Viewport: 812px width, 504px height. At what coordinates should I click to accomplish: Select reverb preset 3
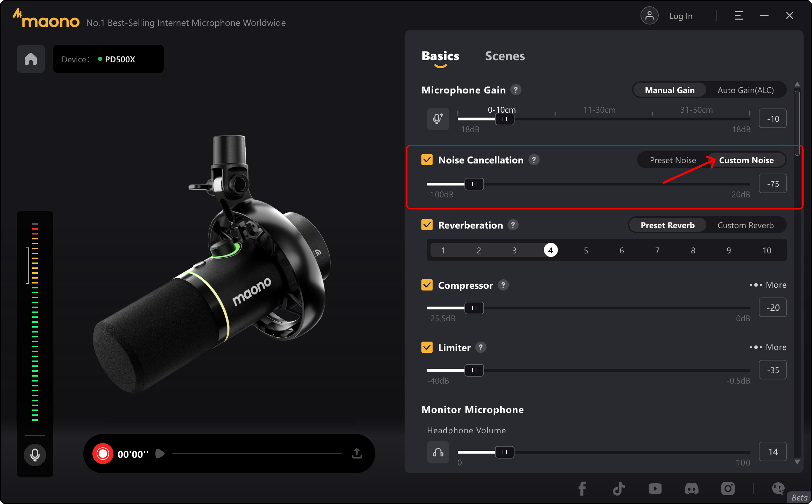[514, 250]
